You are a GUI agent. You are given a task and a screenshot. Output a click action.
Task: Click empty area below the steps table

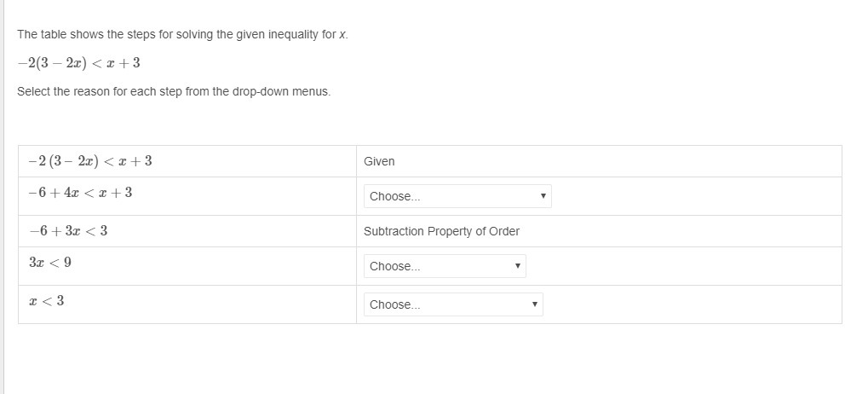pos(426,358)
